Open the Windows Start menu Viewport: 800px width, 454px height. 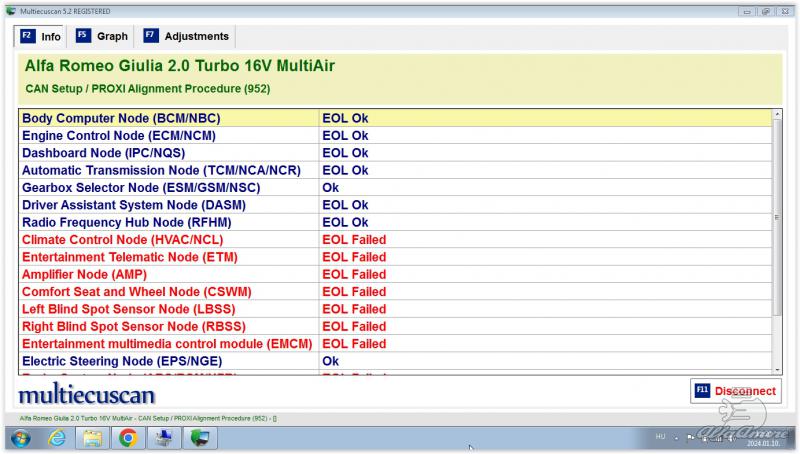click(x=20, y=438)
